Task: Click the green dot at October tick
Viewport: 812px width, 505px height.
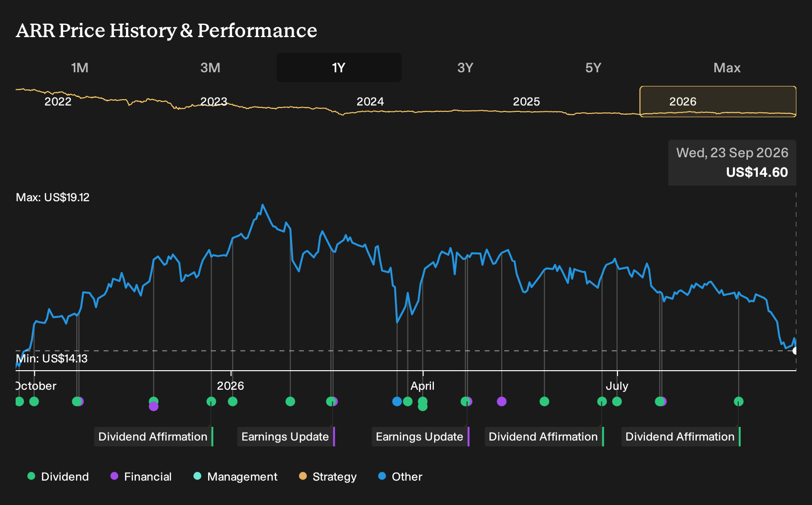Action: click(x=34, y=401)
